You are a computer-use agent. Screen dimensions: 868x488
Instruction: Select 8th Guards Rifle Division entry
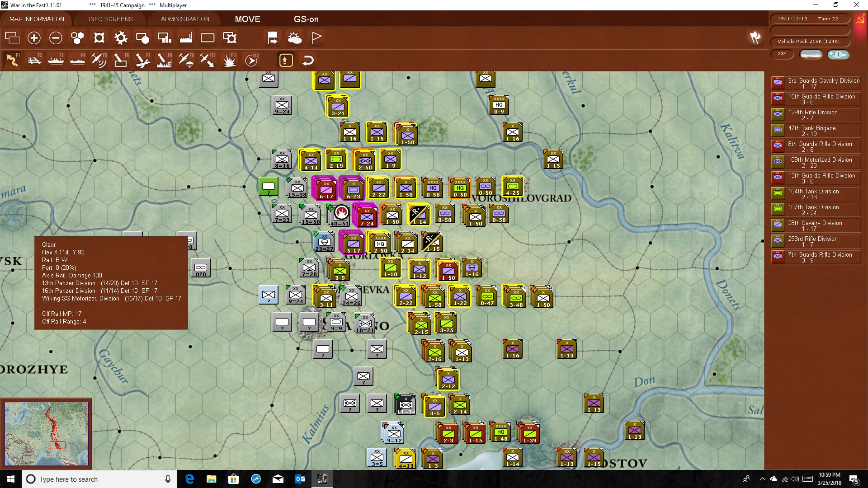pyautogui.click(x=816, y=146)
